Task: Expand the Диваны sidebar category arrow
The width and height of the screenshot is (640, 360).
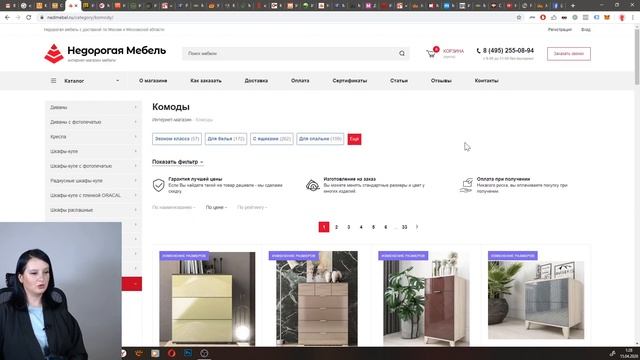Action: click(x=136, y=107)
